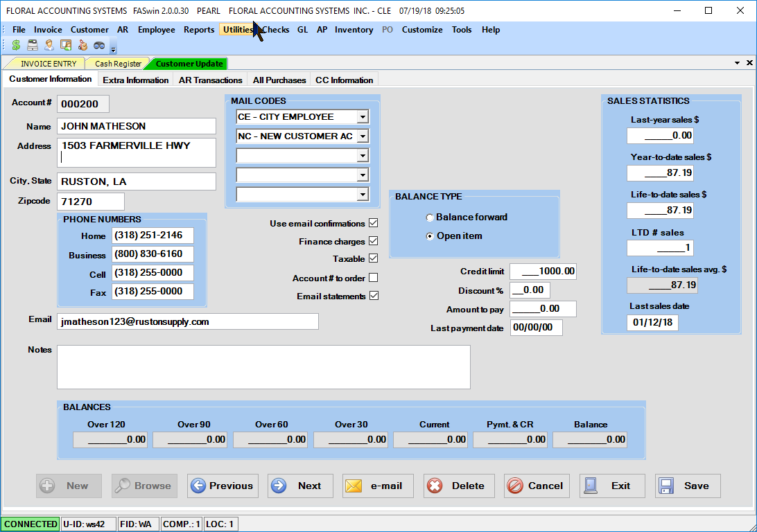This screenshot has width=757, height=532.
Task: Go to Previous customer record
Action: [223, 486]
